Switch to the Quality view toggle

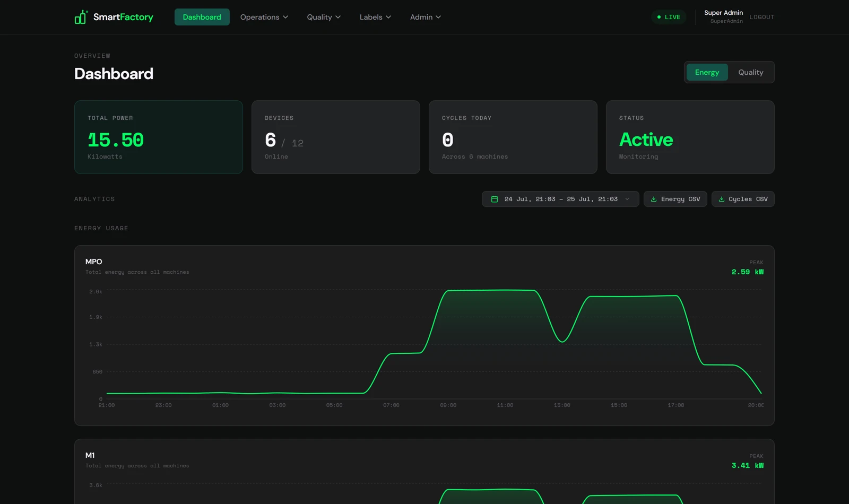tap(750, 72)
